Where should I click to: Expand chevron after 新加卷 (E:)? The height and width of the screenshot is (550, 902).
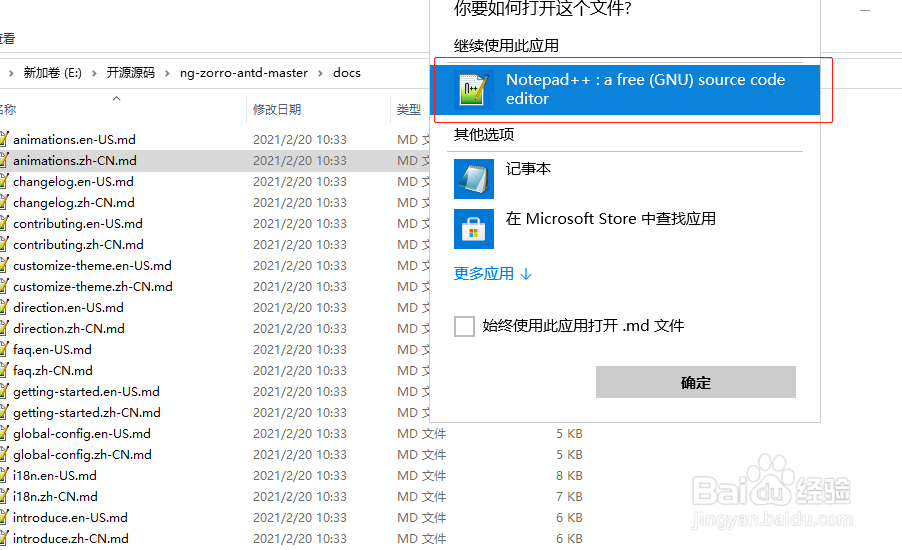[x=94, y=73]
